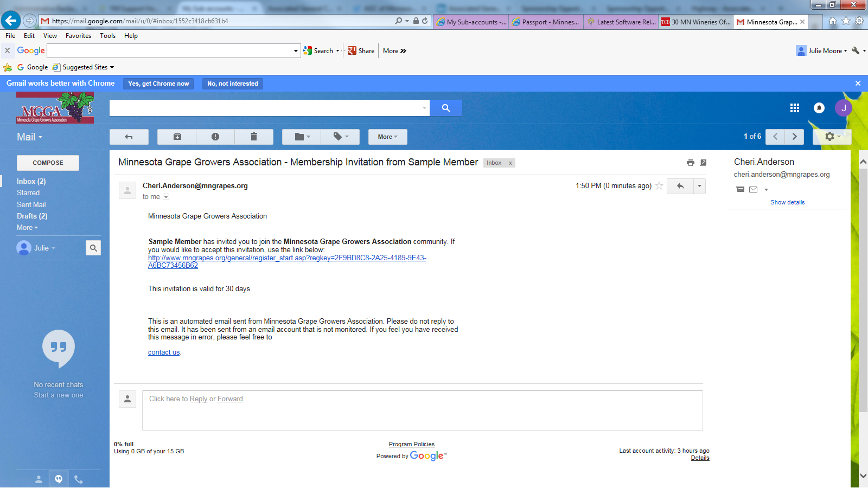Open the File menu
The height and width of the screenshot is (488, 868).
10,36
